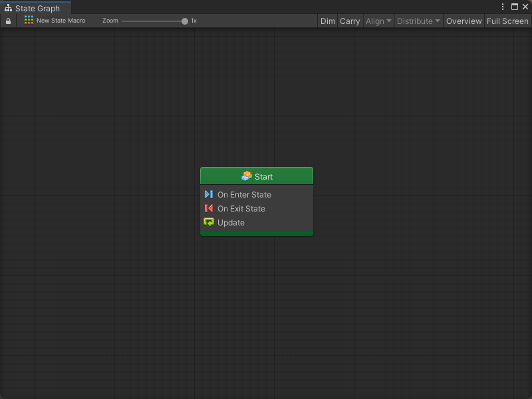The height and width of the screenshot is (399, 532).
Task: Click the green Update loop icon
Action: (209, 223)
